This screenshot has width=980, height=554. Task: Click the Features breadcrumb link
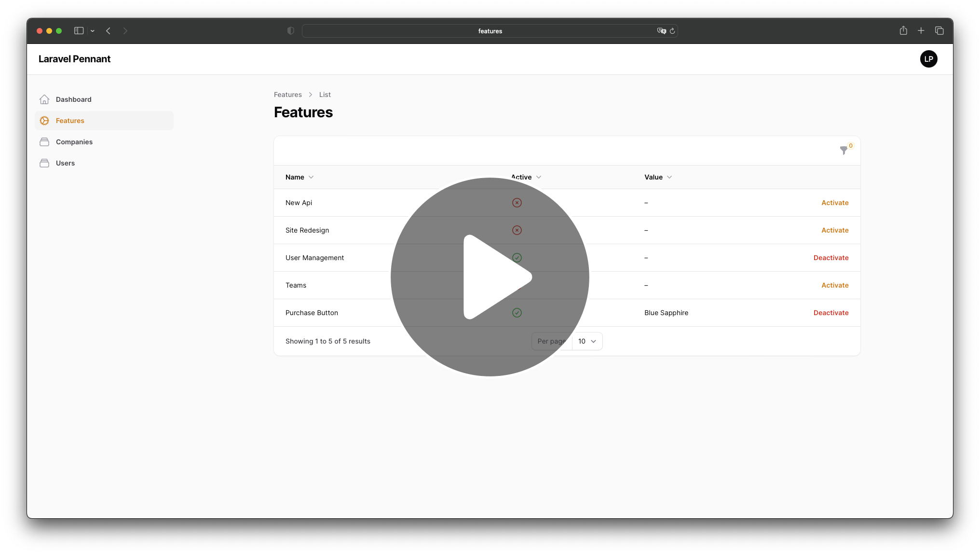(287, 95)
